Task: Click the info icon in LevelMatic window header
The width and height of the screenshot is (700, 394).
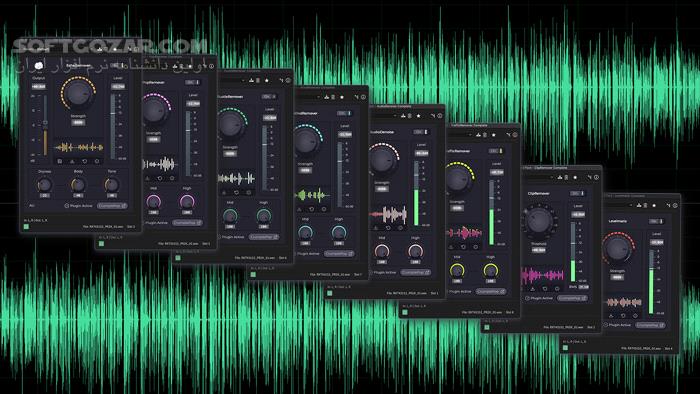Action: pyautogui.click(x=675, y=205)
